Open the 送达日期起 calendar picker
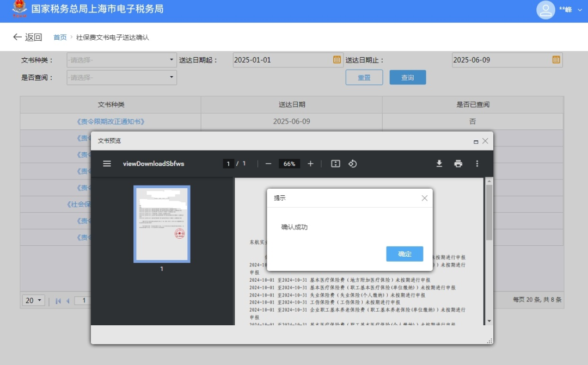588x365 pixels. point(337,60)
